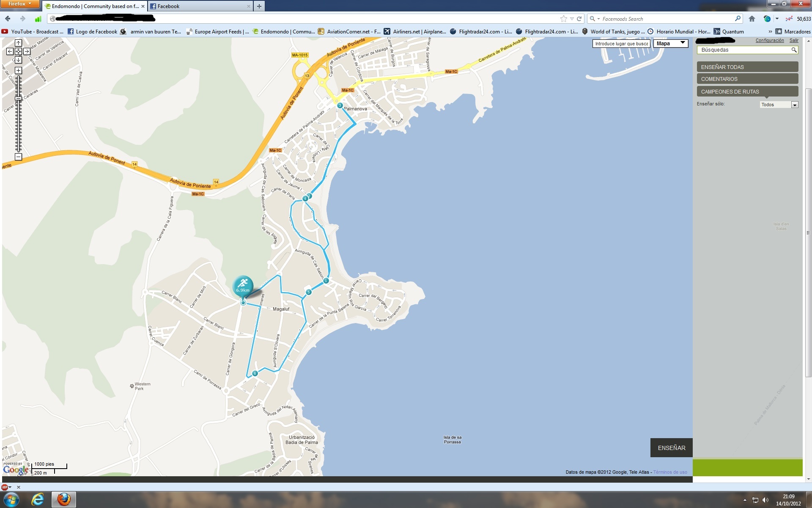Click the map recenter icon between arrows
The image size is (812, 508).
point(18,51)
